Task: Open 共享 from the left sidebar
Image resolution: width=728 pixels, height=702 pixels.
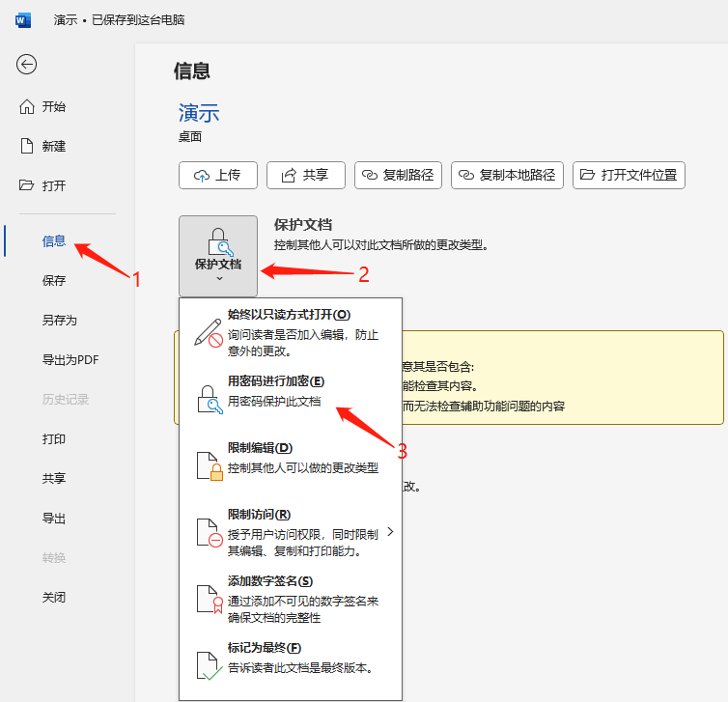Action: (x=54, y=478)
